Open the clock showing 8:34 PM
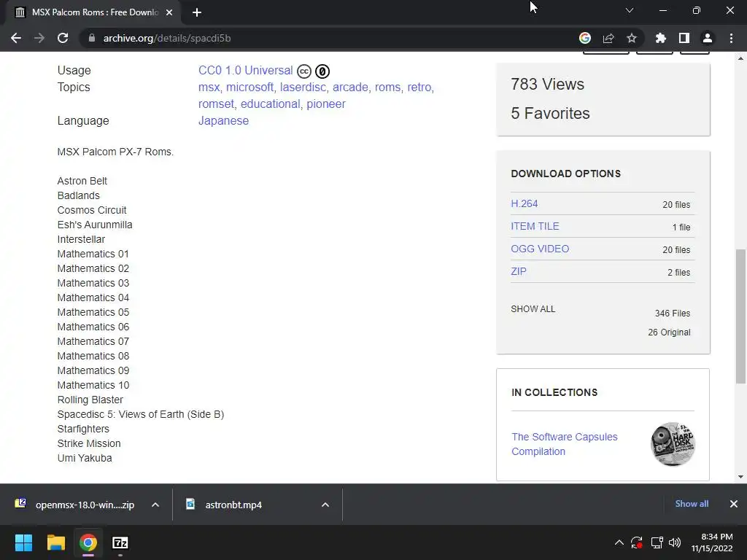This screenshot has width=747, height=560. pyautogui.click(x=712, y=542)
